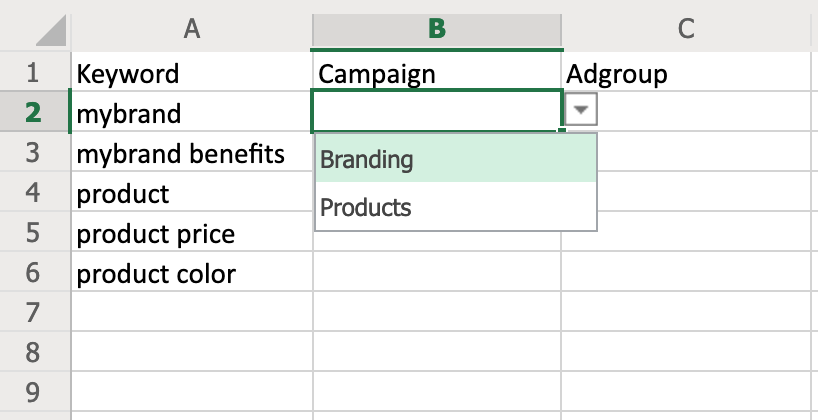The height and width of the screenshot is (420, 818).
Task: Select column C header
Action: pos(685,29)
